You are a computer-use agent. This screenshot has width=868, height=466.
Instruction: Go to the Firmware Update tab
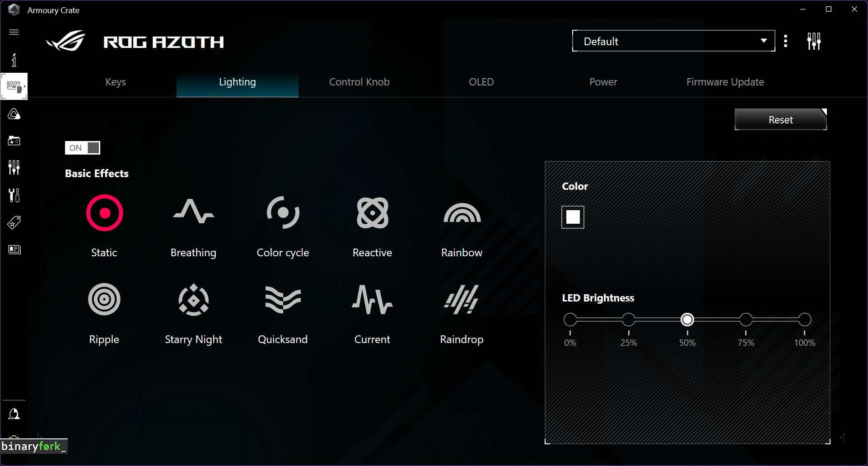click(725, 82)
